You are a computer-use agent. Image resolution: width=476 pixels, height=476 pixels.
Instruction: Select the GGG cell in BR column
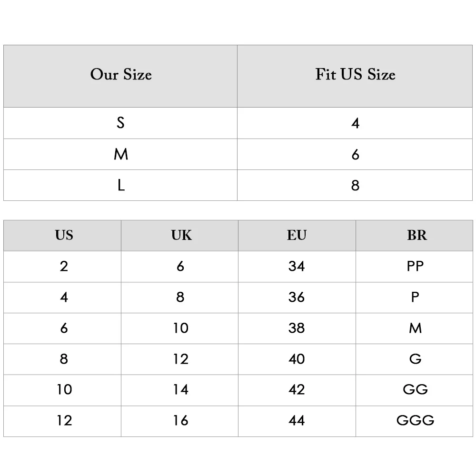point(415,420)
